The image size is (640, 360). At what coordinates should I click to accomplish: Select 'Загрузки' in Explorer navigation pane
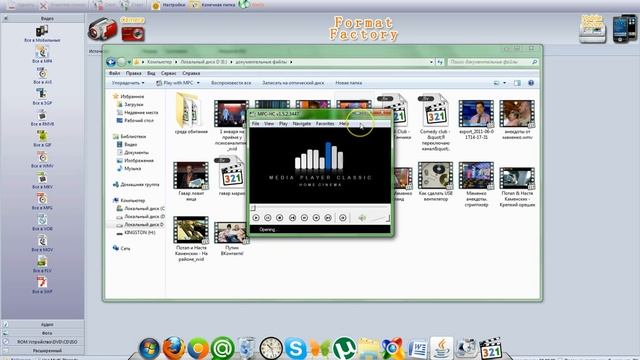click(x=130, y=104)
